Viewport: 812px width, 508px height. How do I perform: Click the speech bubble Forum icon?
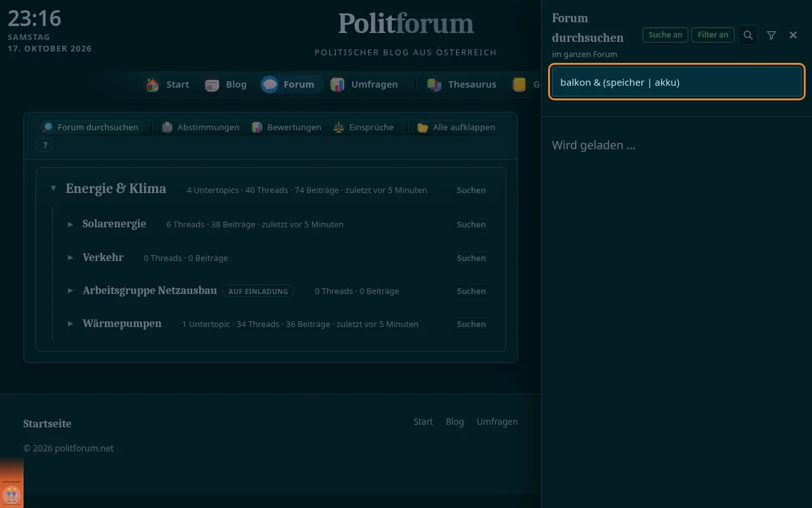(270, 84)
